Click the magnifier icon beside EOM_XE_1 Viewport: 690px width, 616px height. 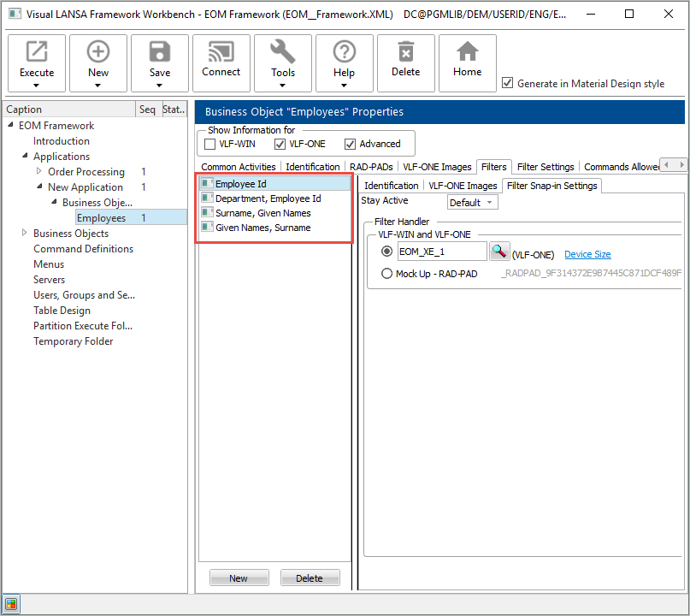[499, 252]
